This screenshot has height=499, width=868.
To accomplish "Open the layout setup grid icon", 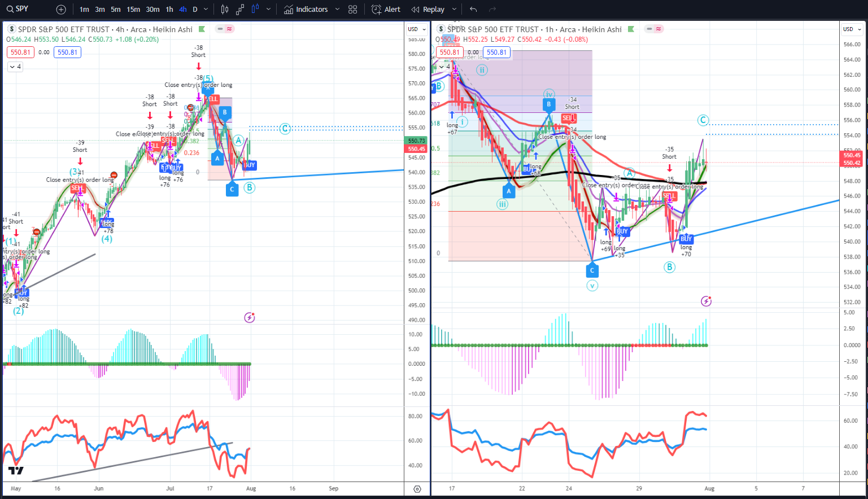I will 353,10.
